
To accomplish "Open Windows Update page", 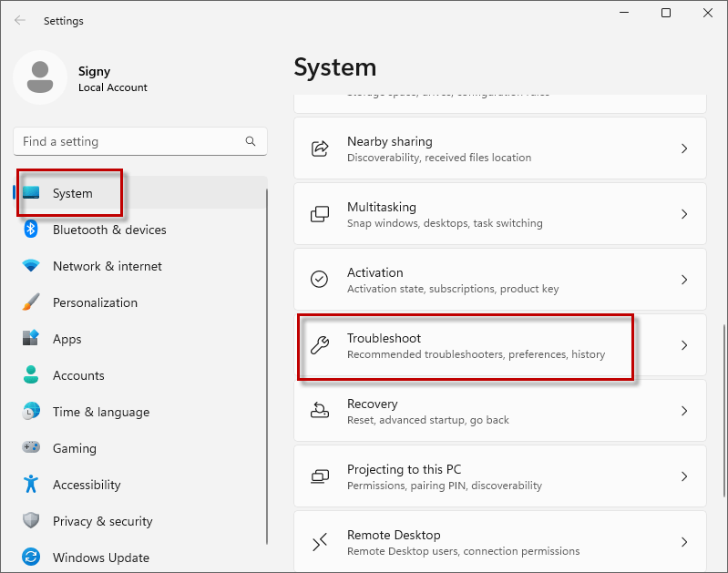I will pyautogui.click(x=139, y=558).
